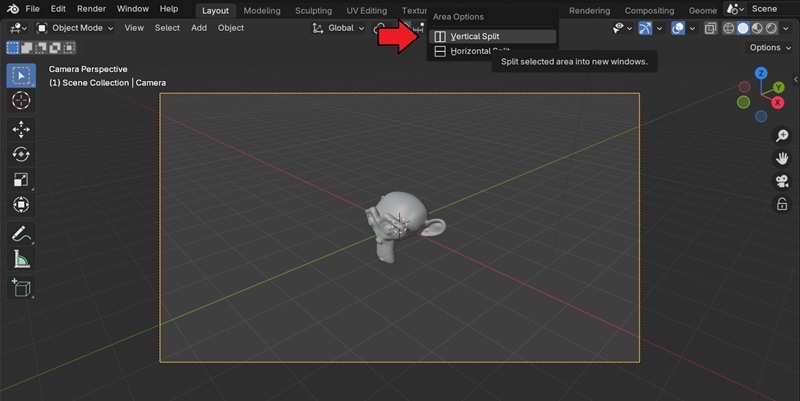This screenshot has width=800, height=401.
Task: Click the hand pan view button
Action: pyautogui.click(x=782, y=159)
